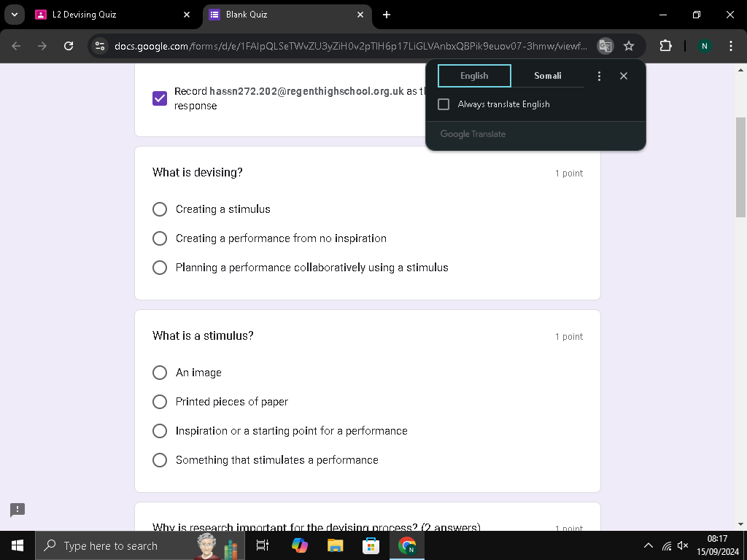This screenshot has height=560, width=747.
Task: Click the Chrome taskbar icon
Action: 407,545
